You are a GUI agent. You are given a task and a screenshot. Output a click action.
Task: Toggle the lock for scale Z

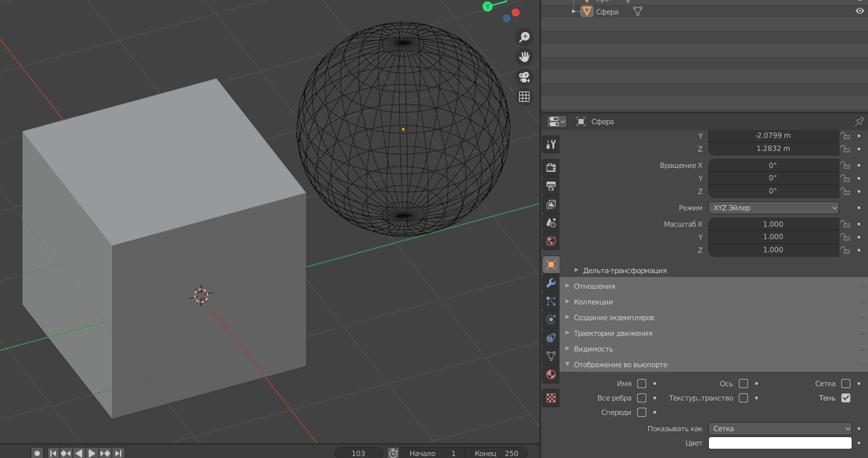845,250
